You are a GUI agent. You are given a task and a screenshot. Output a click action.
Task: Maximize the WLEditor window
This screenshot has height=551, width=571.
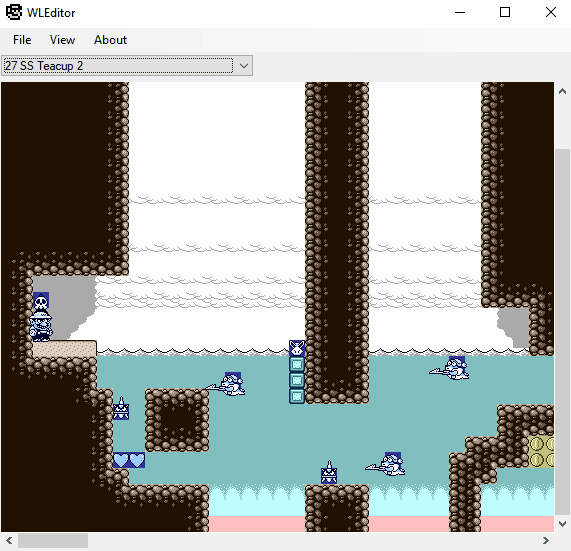[x=505, y=12]
